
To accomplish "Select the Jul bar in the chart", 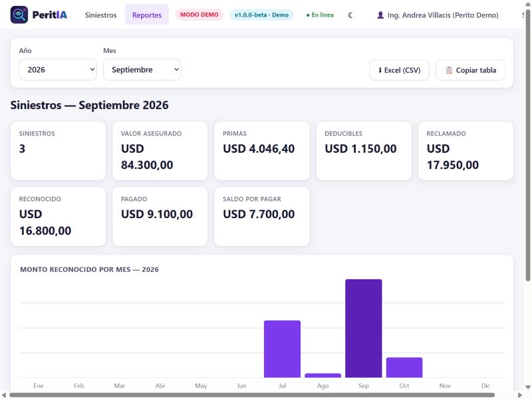I will click(x=282, y=349).
